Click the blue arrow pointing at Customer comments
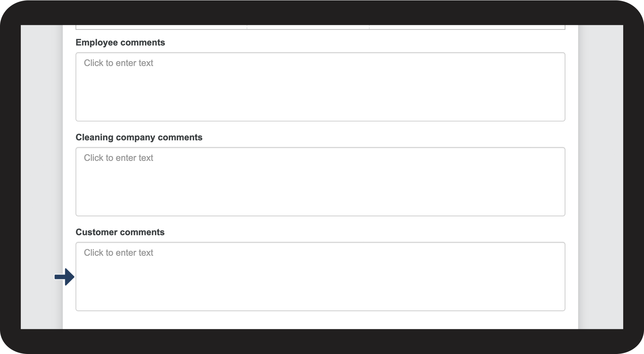This screenshot has width=644, height=354. pyautogui.click(x=65, y=277)
